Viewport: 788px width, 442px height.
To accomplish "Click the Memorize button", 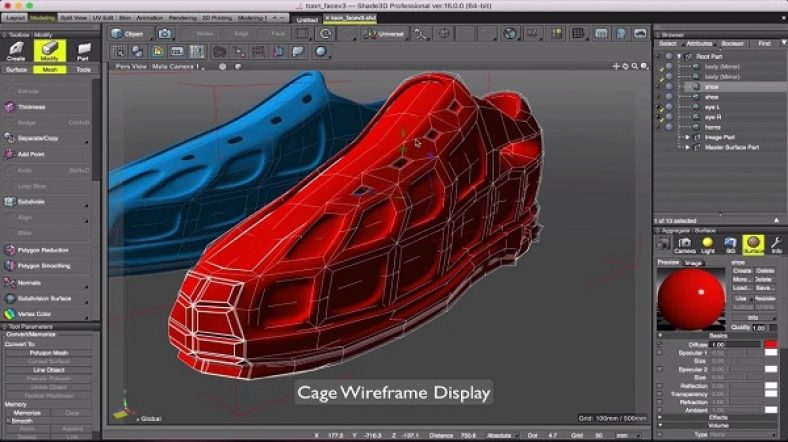I will tap(28, 413).
